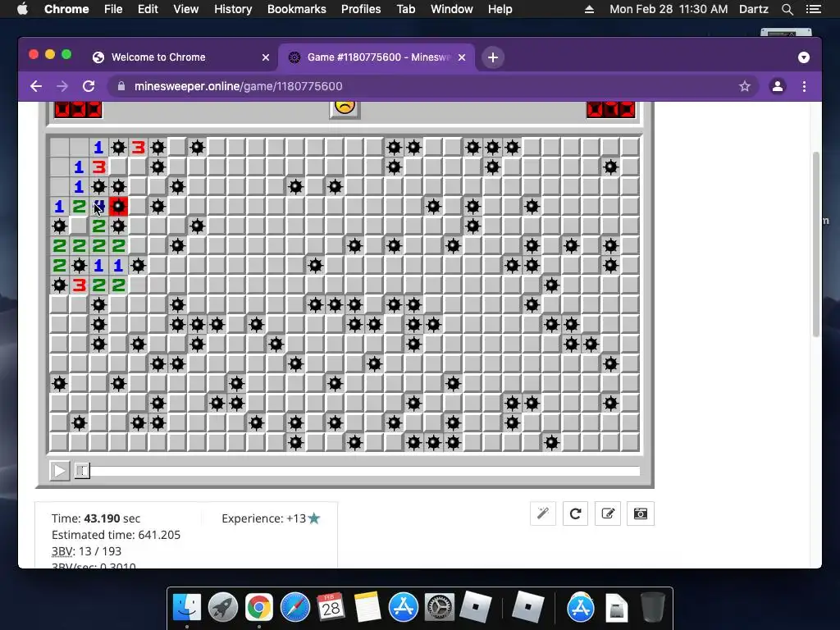Screen dimensions: 840x630
Task: Open the File menu
Action: pos(113,9)
